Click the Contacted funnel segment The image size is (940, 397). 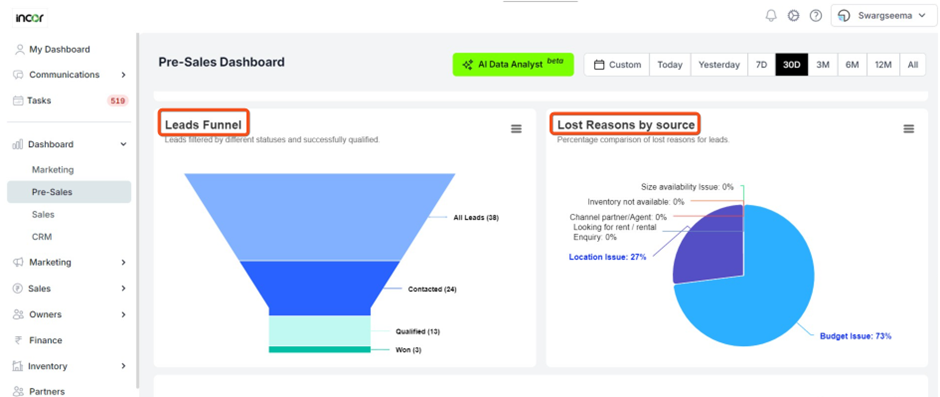pos(320,288)
